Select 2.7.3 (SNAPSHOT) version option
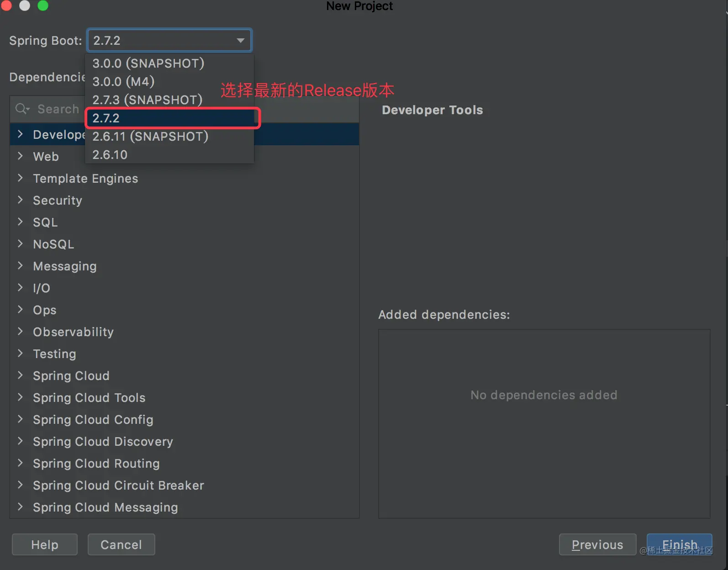The width and height of the screenshot is (728, 570). tap(147, 100)
